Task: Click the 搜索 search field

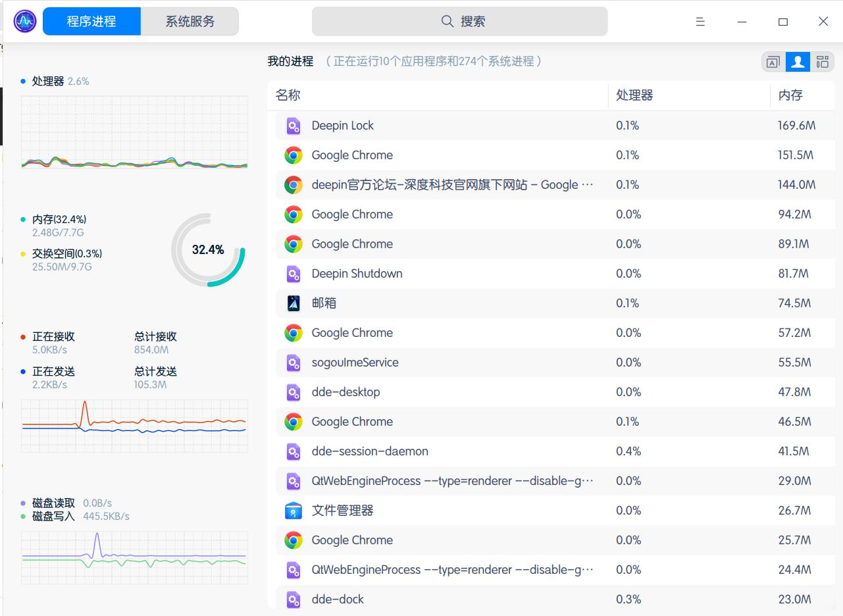Action: coord(459,22)
